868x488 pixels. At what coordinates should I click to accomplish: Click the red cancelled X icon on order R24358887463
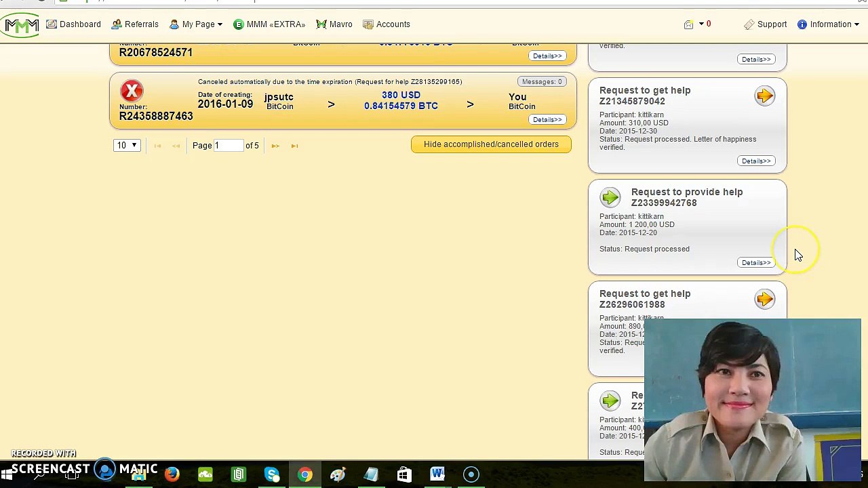click(x=132, y=91)
